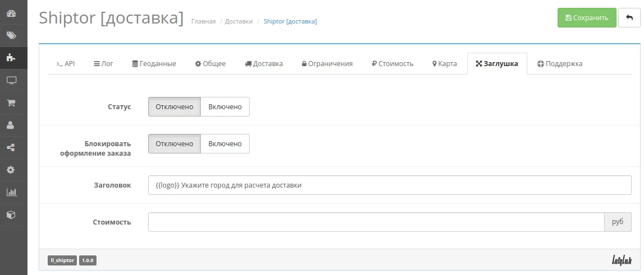Click the back arrow button
The height and width of the screenshot is (275, 644).
pyautogui.click(x=629, y=17)
